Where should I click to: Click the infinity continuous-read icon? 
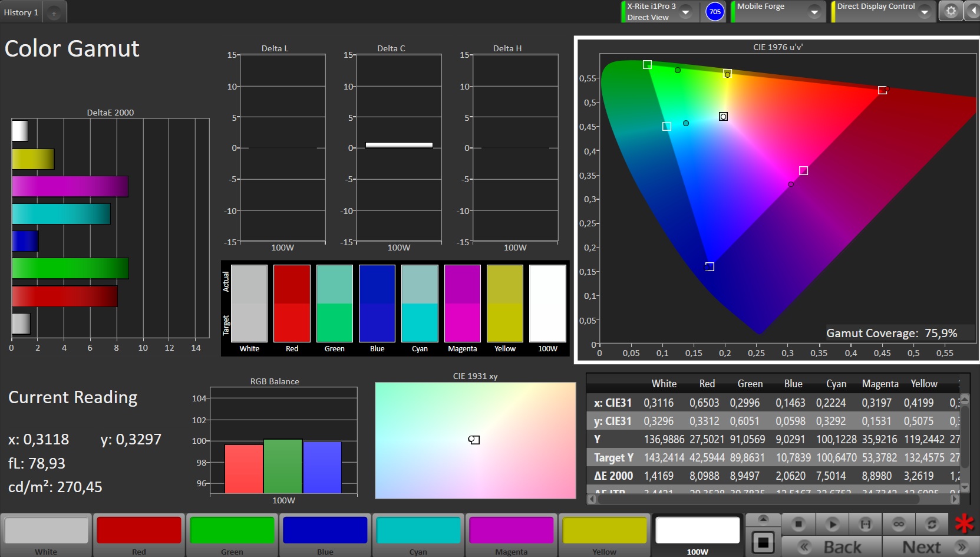point(898,523)
